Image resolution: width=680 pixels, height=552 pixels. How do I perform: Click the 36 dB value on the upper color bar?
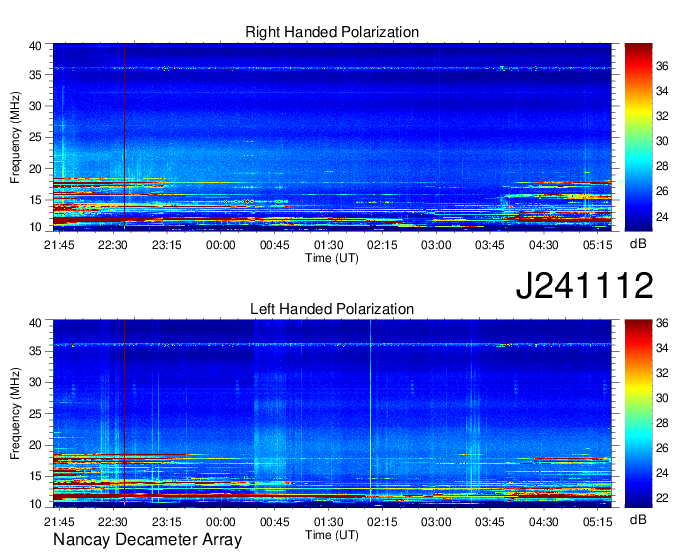[662, 66]
